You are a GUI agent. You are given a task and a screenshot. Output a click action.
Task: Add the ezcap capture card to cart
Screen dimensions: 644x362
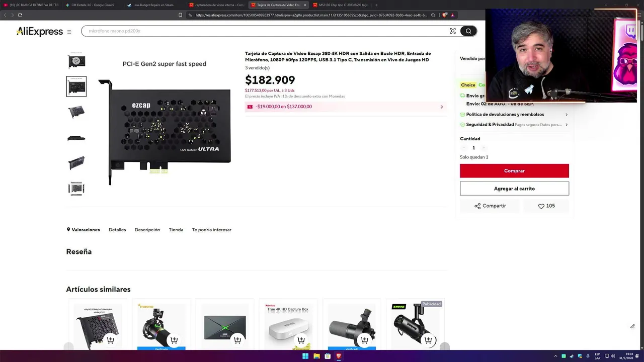(111, 340)
